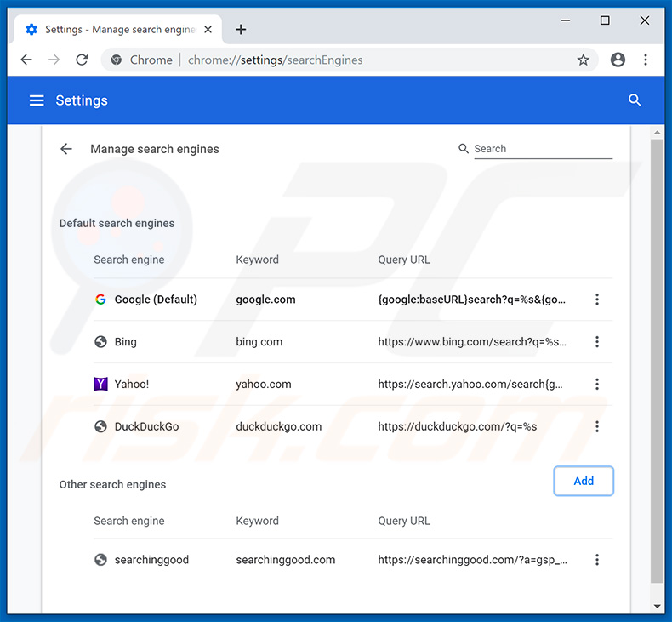Close the Settings tab
The image size is (672, 622).
(208, 29)
